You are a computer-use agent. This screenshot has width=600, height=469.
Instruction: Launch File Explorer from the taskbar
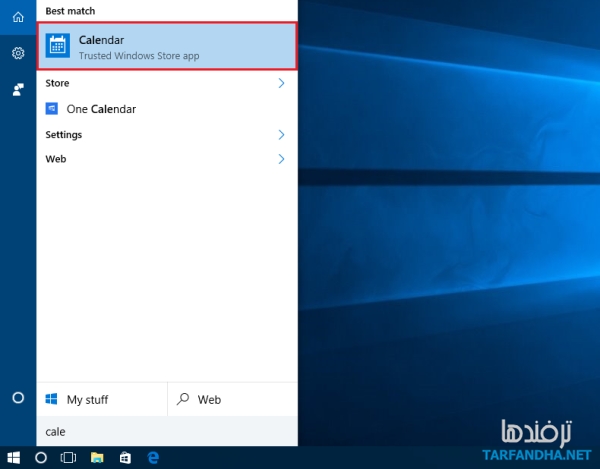(x=97, y=458)
